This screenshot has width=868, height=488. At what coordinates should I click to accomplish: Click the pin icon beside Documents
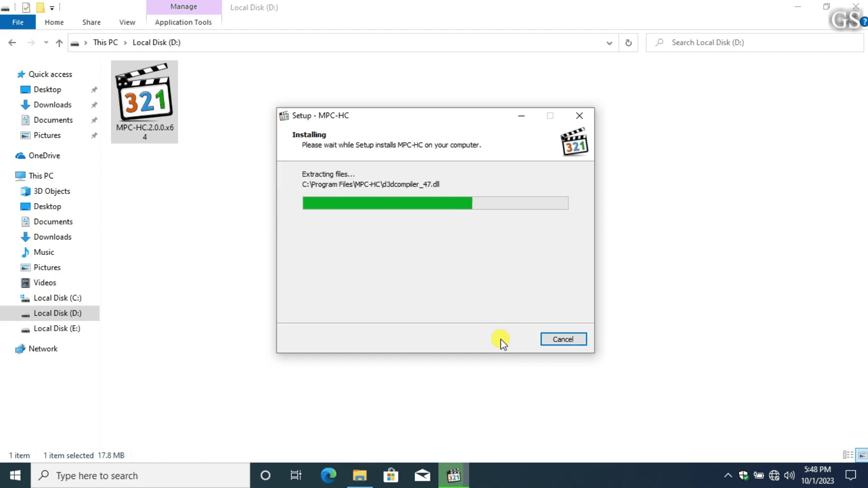point(94,120)
